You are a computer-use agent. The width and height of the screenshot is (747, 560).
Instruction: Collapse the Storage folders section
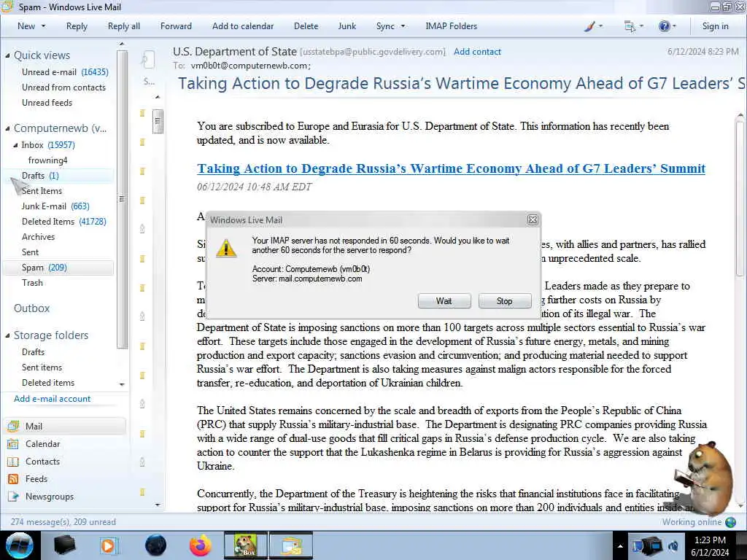click(7, 335)
